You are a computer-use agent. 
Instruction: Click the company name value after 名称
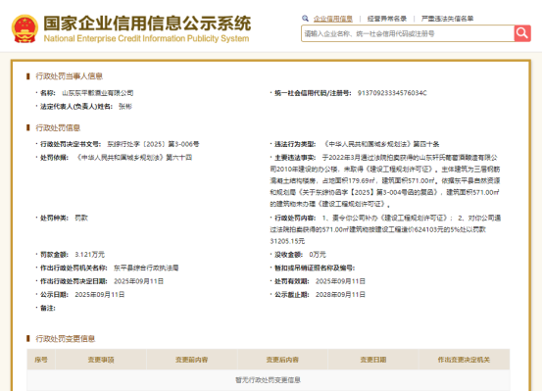[98, 93]
